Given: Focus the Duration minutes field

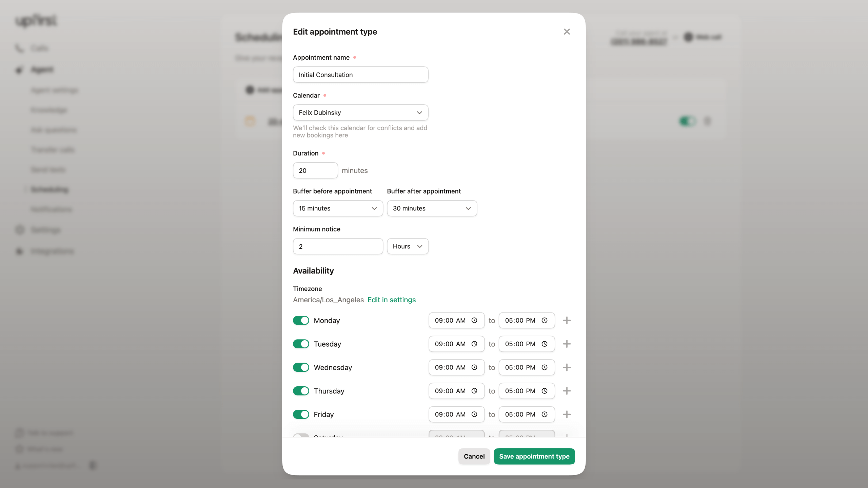Looking at the screenshot, I should [x=315, y=170].
